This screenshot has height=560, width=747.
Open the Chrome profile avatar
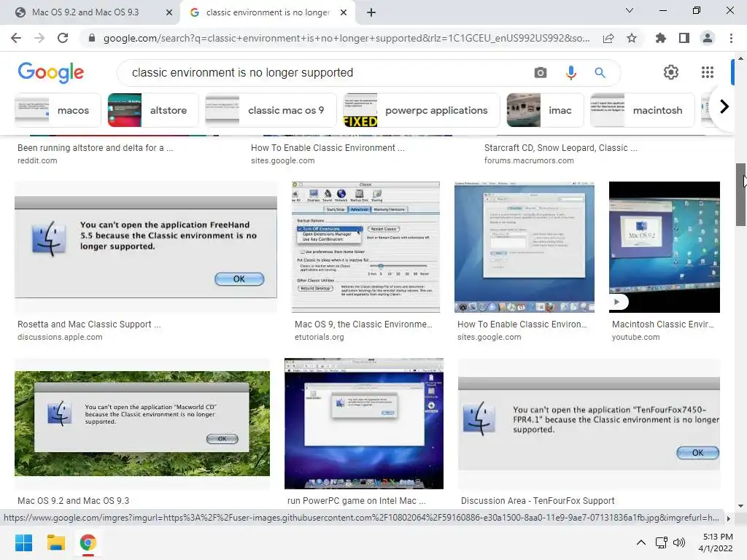coord(708,38)
